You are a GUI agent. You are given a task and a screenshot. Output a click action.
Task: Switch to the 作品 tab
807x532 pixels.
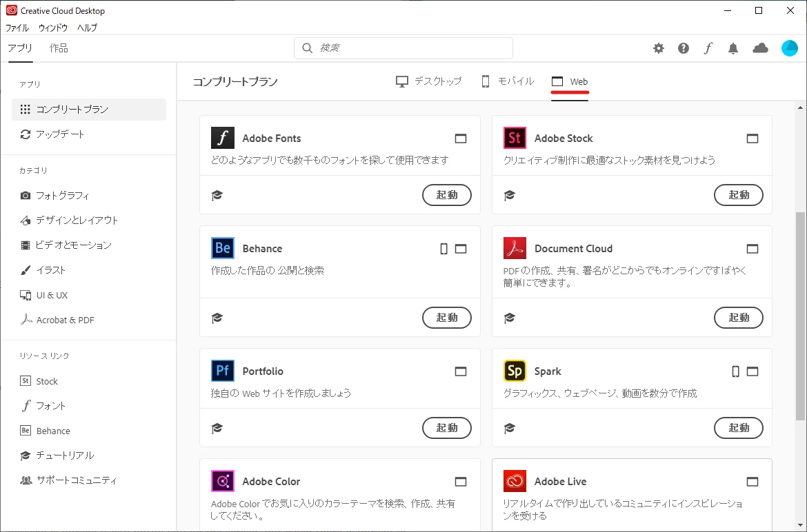point(59,48)
